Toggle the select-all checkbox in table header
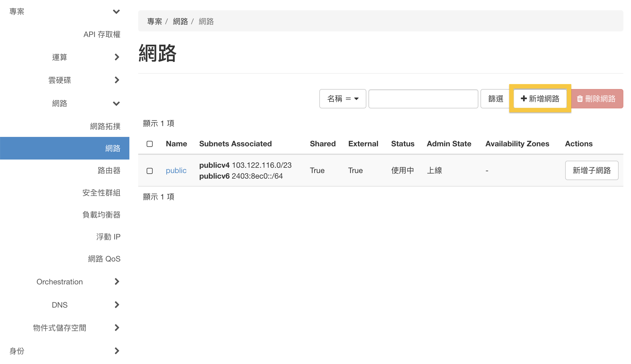 (x=150, y=144)
